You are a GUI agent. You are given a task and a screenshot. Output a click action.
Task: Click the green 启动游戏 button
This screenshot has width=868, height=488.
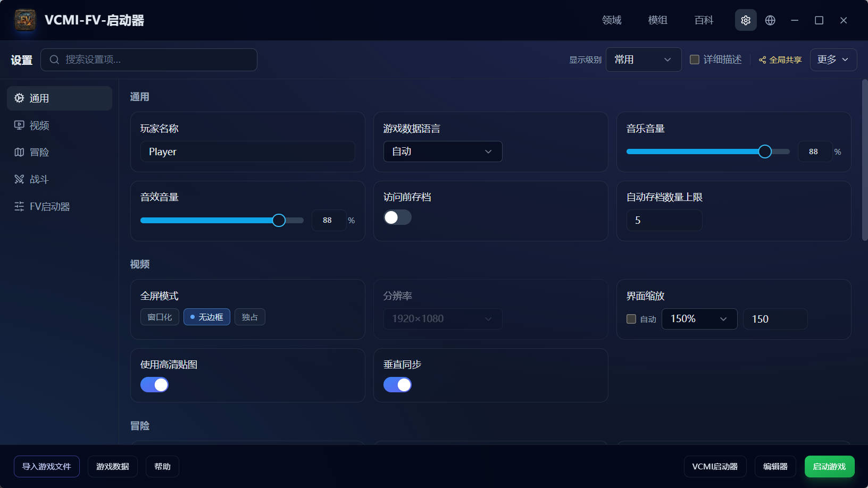pos(830,466)
